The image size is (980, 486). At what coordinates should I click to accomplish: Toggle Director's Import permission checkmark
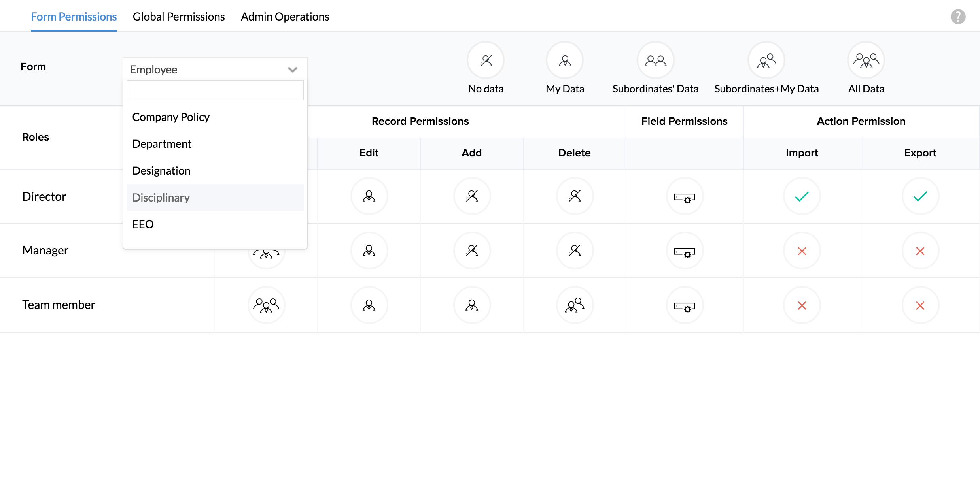[802, 196]
